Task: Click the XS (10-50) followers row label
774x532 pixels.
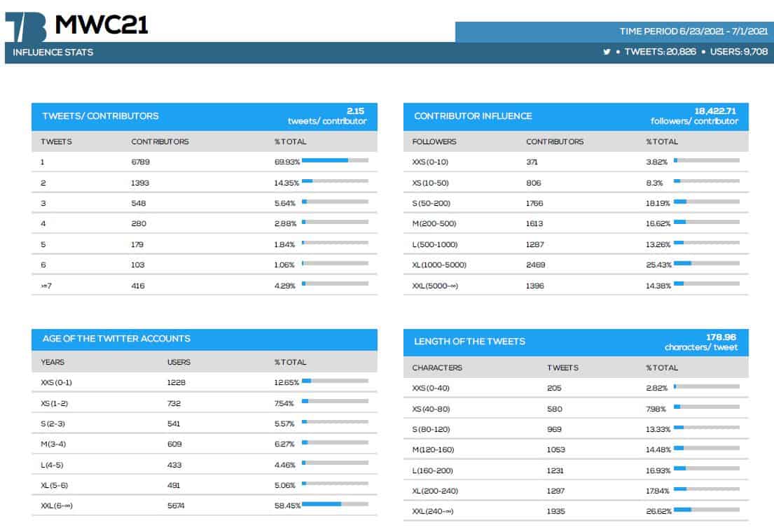Action: tap(430, 183)
